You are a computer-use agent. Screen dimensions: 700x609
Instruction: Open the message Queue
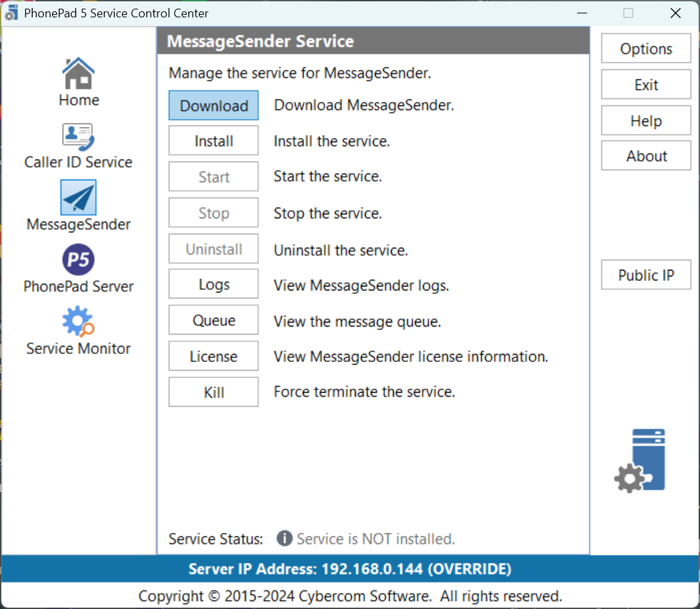pos(214,320)
